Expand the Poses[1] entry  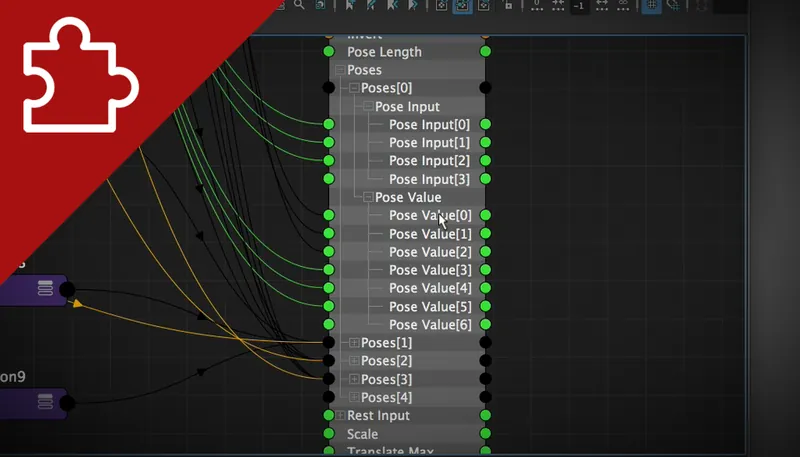(x=354, y=343)
